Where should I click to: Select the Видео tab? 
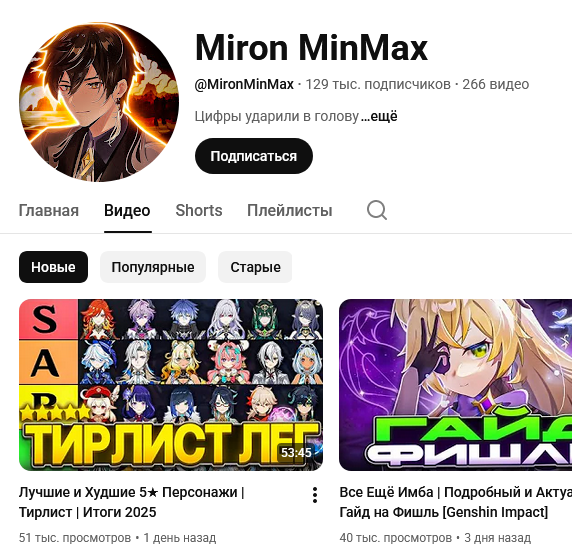tap(127, 210)
